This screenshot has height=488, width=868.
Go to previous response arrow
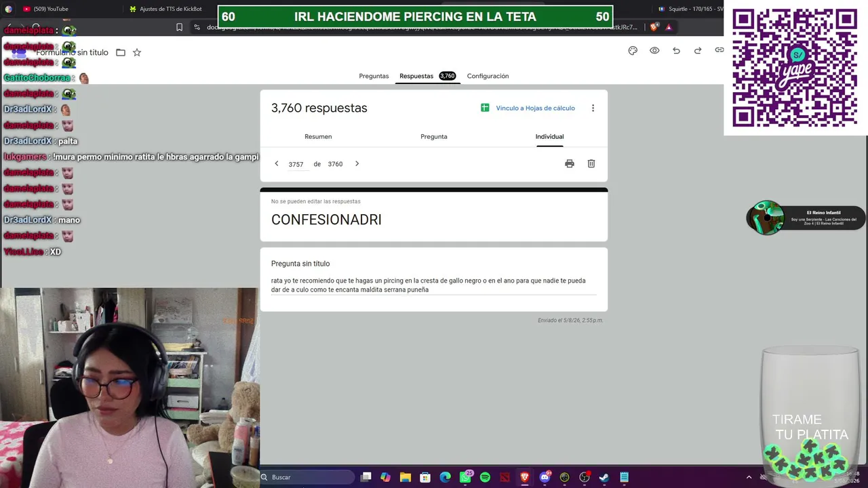277,164
